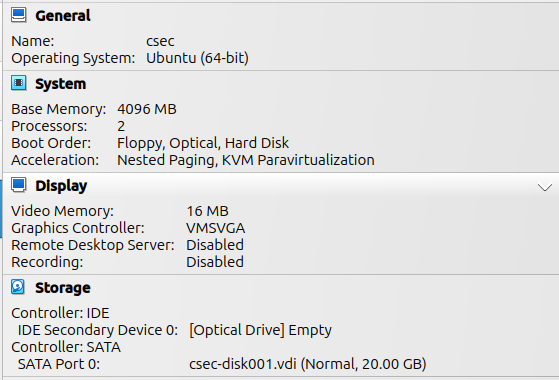Click the Boot Order value text
Screen dimensions: 559x380
(203, 143)
